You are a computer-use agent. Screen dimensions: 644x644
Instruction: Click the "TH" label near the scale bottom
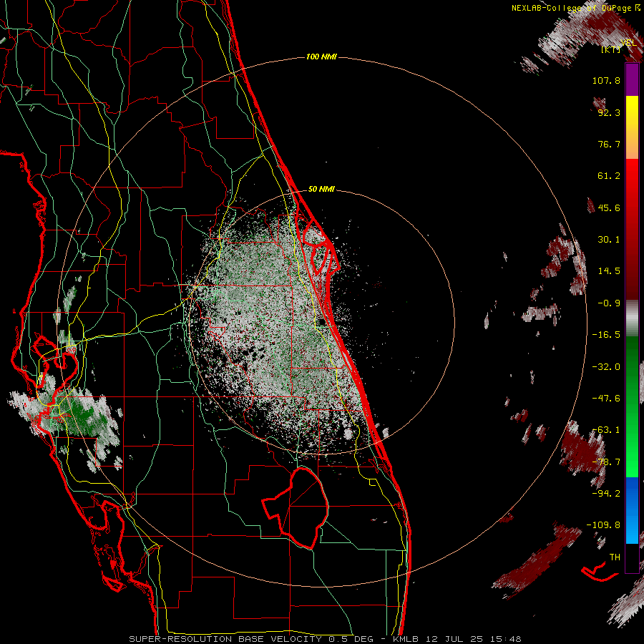615,557
